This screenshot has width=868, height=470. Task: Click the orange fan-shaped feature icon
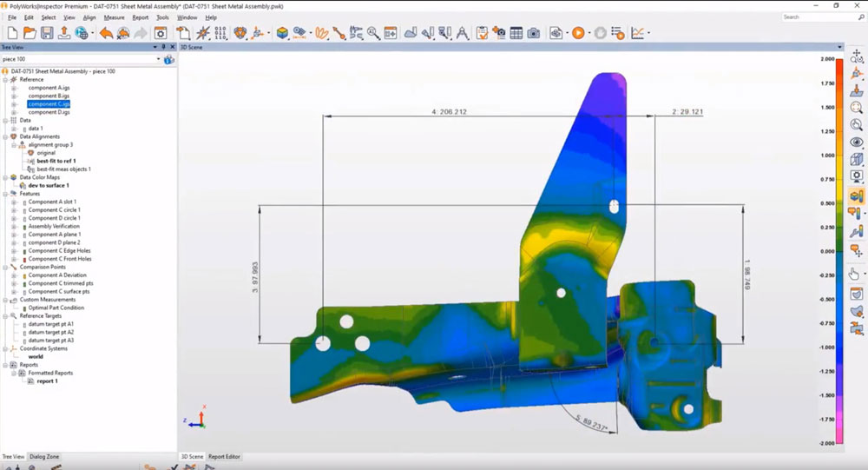pyautogui.click(x=322, y=33)
